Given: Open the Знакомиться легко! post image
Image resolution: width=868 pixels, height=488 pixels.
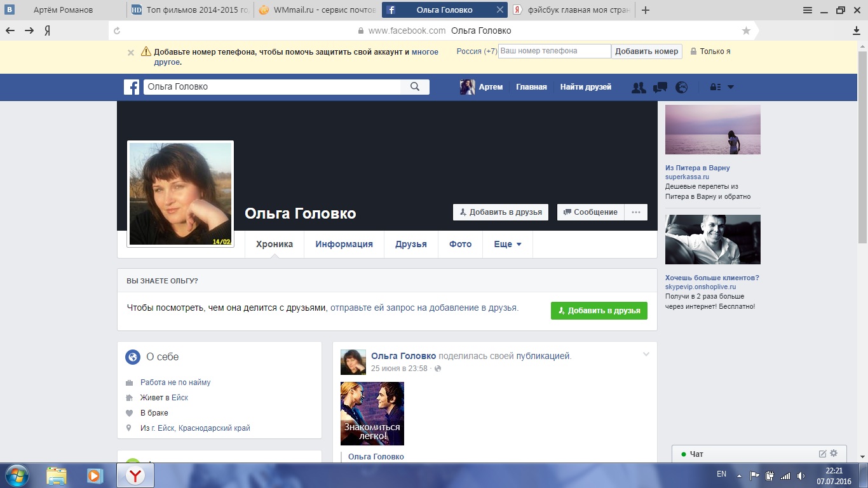Looking at the screenshot, I should [372, 414].
